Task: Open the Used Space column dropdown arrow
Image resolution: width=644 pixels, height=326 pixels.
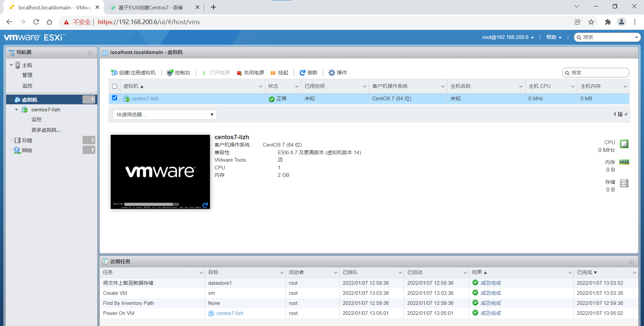Action: tap(364, 87)
